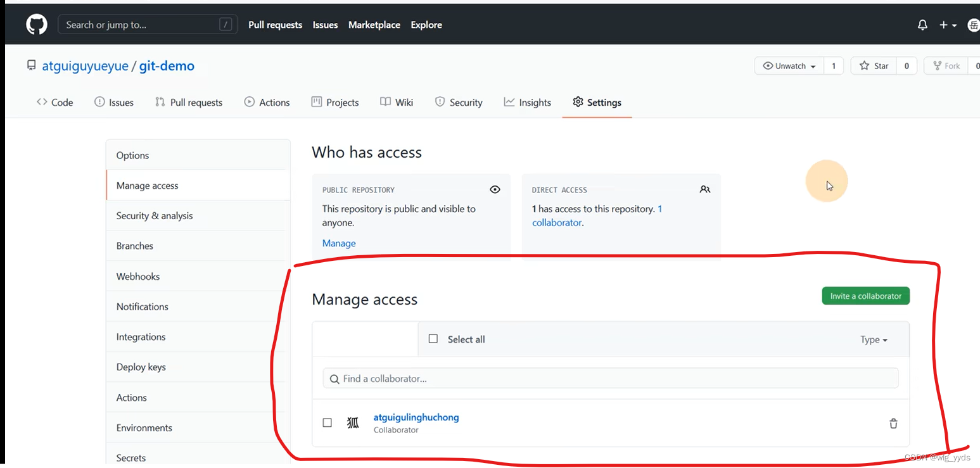Click the star count 0
This screenshot has width=980, height=468.
pos(907,66)
